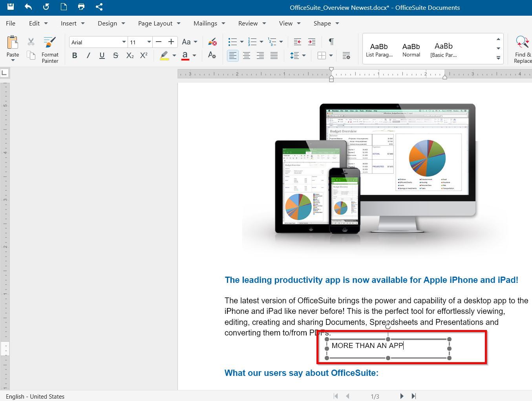Screen dimensions: 532x401
Task: Cut selection with the scissors icon
Action: 31,42
